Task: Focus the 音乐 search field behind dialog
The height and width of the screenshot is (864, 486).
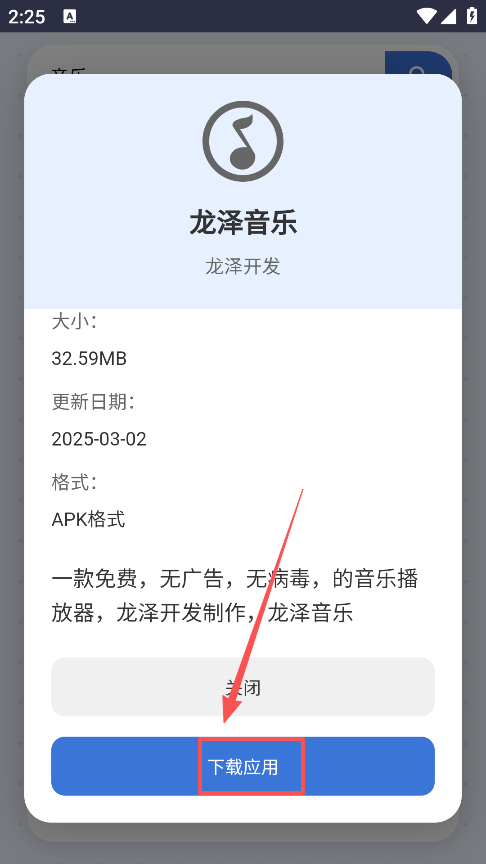Action: point(206,63)
